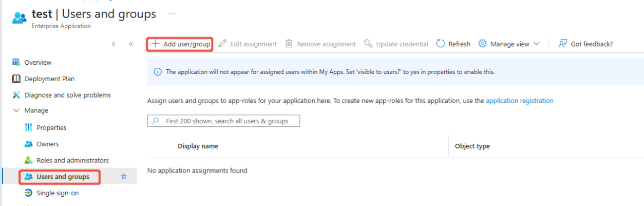Open the Manage view menu label

pos(509,44)
